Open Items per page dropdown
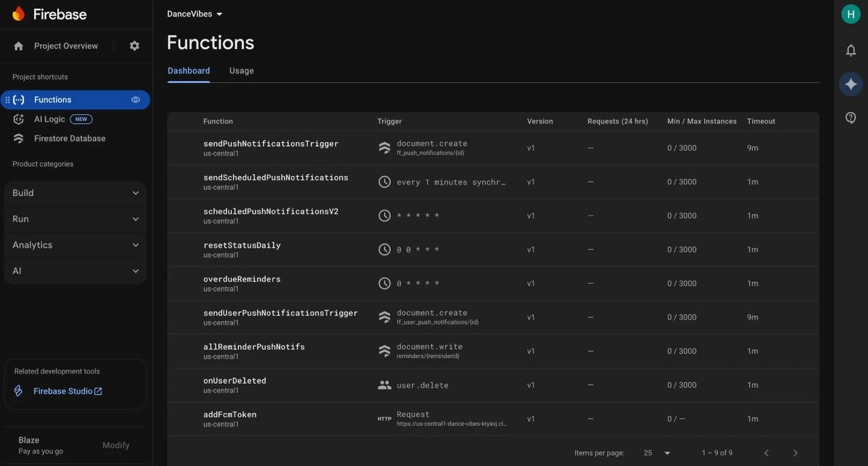Screen dimensions: 868x466 coord(657,453)
